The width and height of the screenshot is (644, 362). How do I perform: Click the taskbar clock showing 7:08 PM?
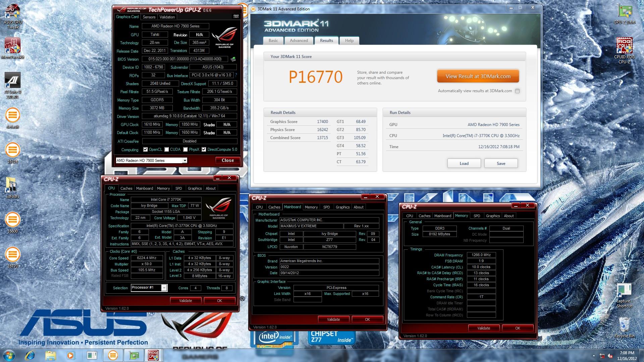point(627,356)
